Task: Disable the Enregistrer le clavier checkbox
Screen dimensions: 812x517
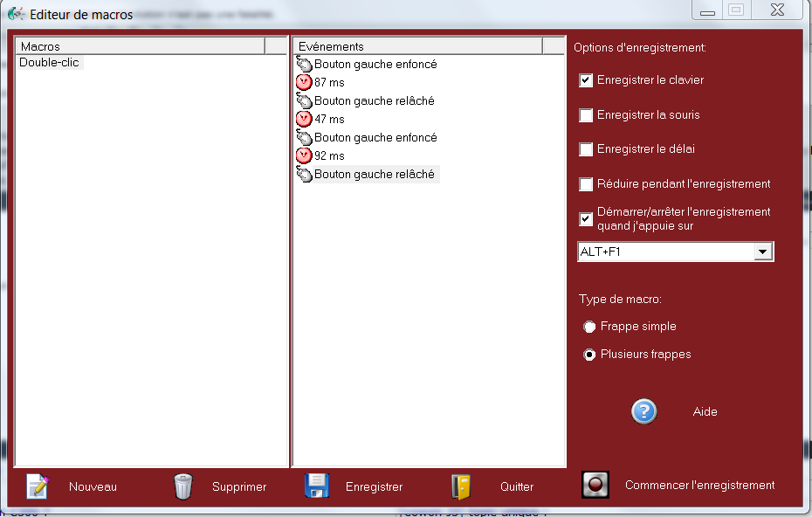Action: tap(586, 80)
